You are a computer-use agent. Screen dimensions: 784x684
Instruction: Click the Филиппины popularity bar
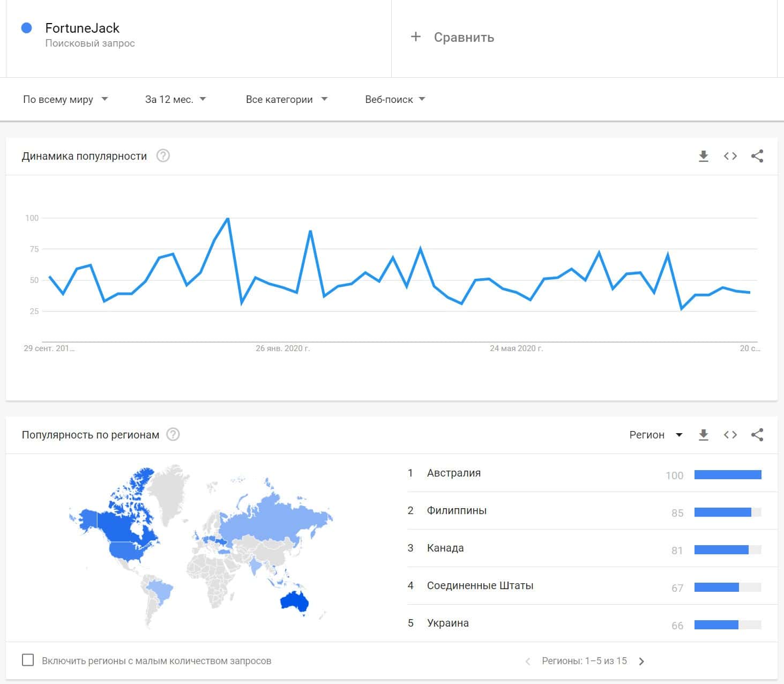728,512
